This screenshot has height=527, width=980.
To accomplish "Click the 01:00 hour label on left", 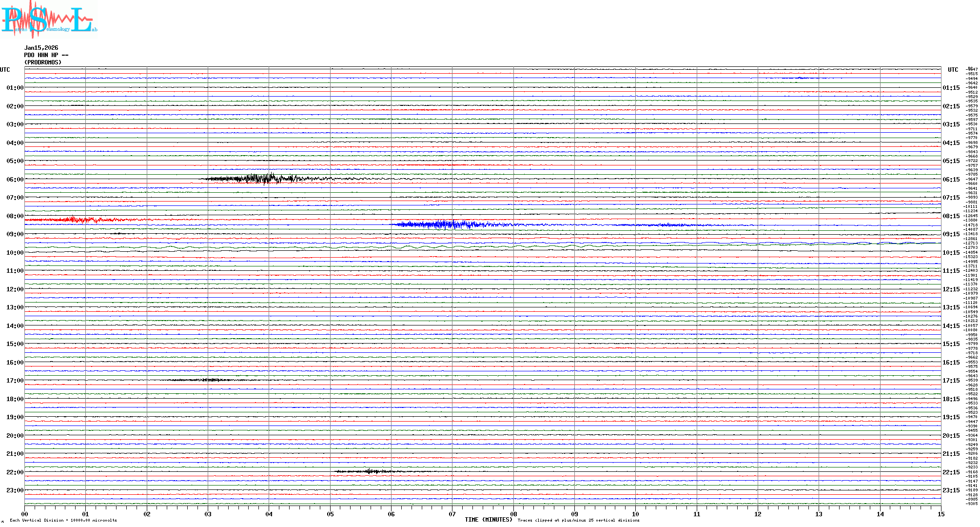I will pos(15,88).
